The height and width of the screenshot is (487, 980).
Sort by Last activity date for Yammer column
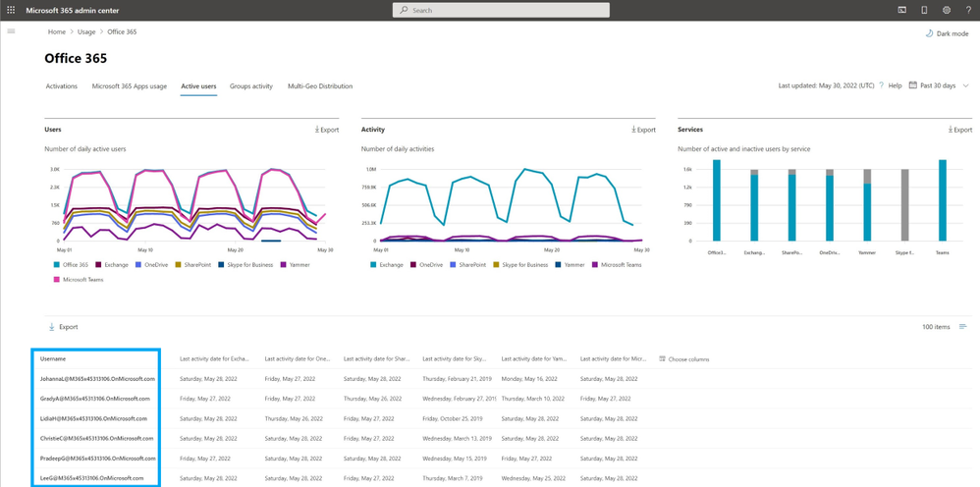[534, 359]
